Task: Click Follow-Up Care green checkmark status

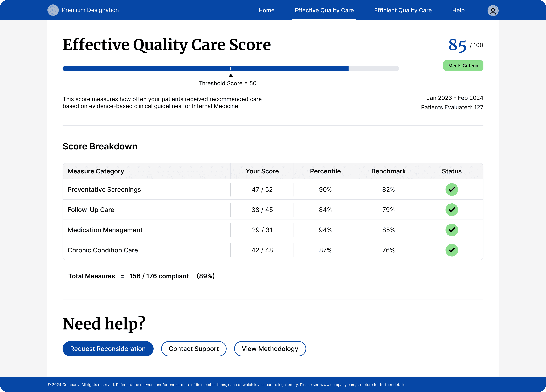Action: point(452,210)
